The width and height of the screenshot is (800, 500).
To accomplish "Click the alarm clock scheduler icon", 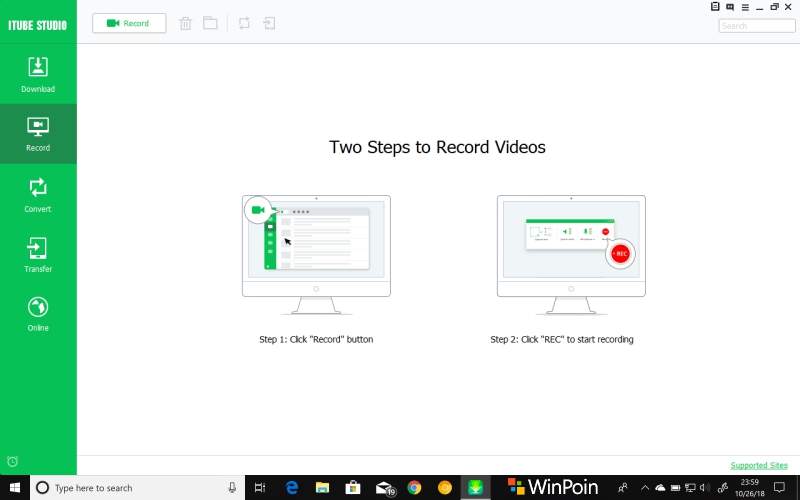I will coord(12,461).
